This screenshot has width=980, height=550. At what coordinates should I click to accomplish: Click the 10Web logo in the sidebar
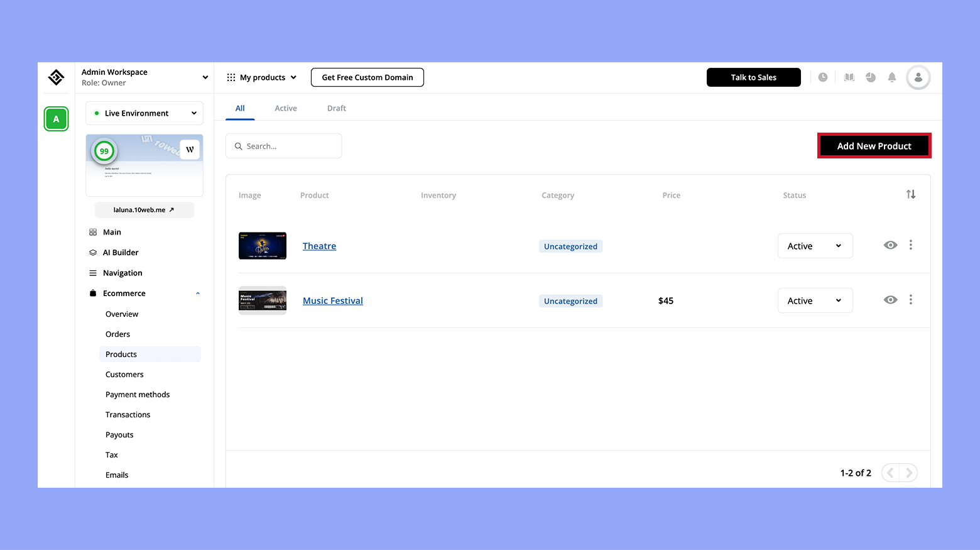56,77
